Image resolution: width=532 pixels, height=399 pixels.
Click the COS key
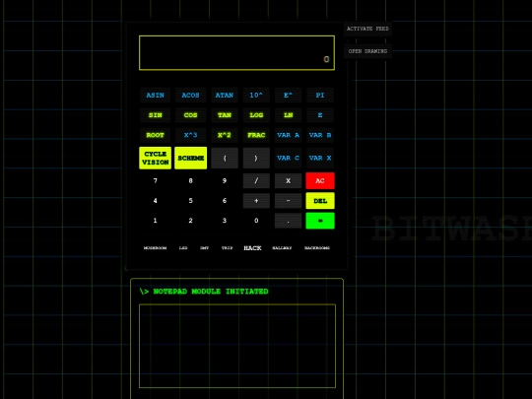click(190, 115)
